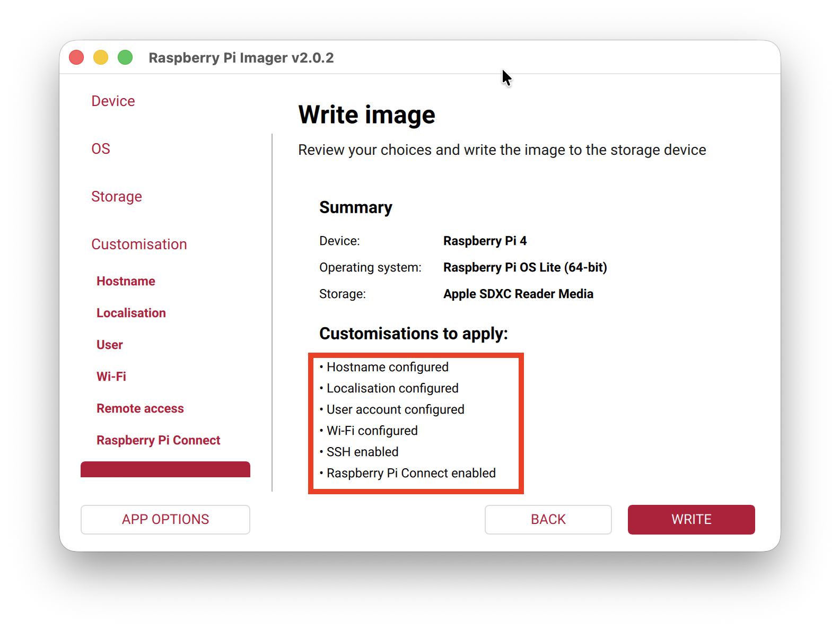
Task: Click the WRITE button
Action: click(x=690, y=519)
